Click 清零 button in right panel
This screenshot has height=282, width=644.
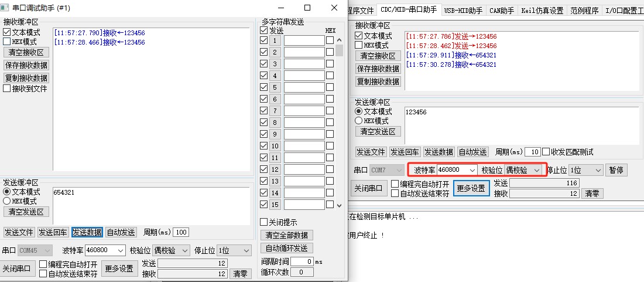[x=592, y=193]
